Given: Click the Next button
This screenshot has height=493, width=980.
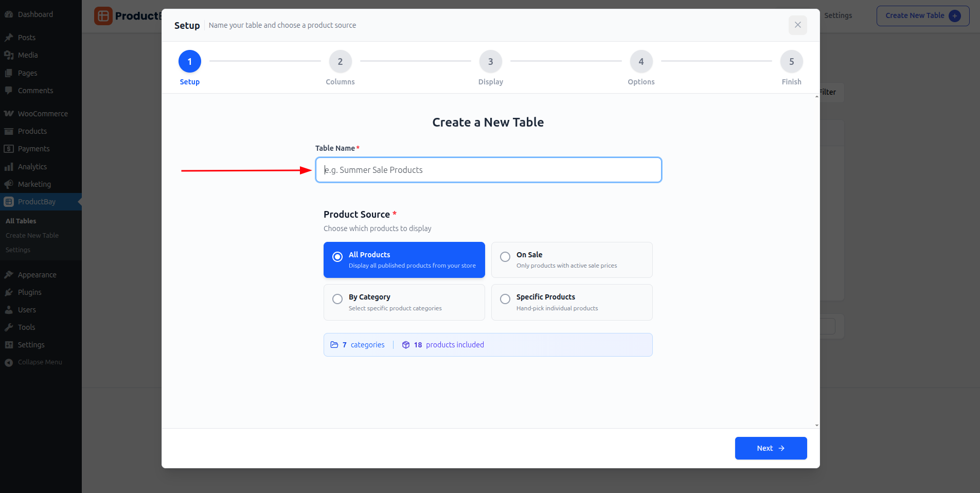Looking at the screenshot, I should coord(770,448).
